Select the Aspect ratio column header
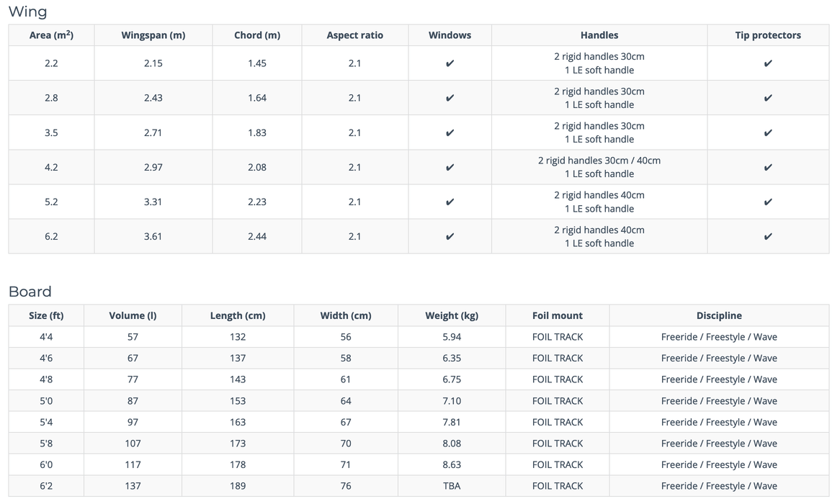Image resolution: width=840 pixels, height=504 pixels. (x=354, y=35)
